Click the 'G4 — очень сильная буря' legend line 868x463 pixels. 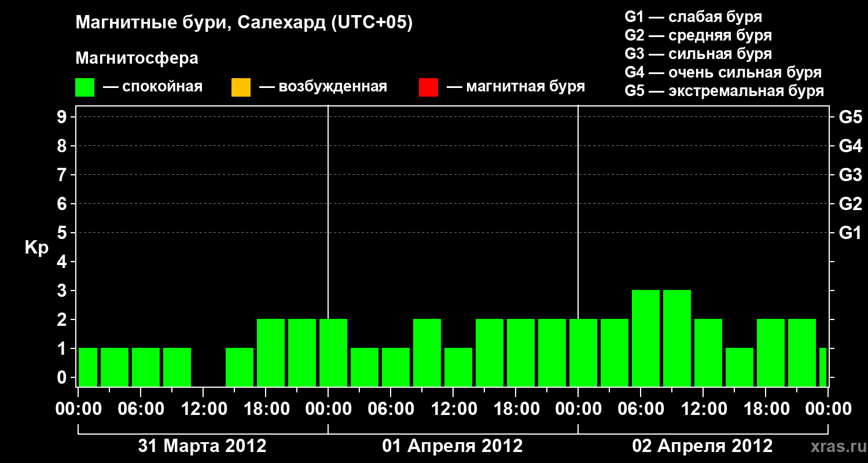pos(723,72)
